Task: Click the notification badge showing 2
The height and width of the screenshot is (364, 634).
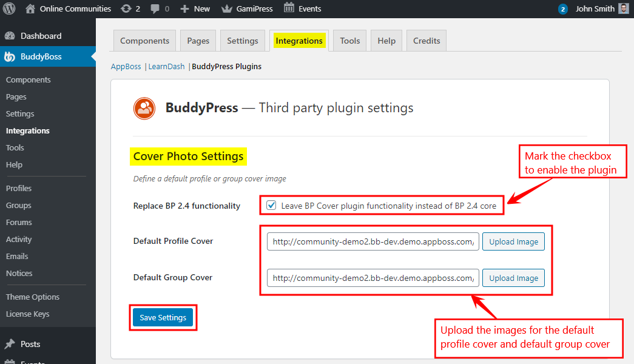Action: [562, 9]
